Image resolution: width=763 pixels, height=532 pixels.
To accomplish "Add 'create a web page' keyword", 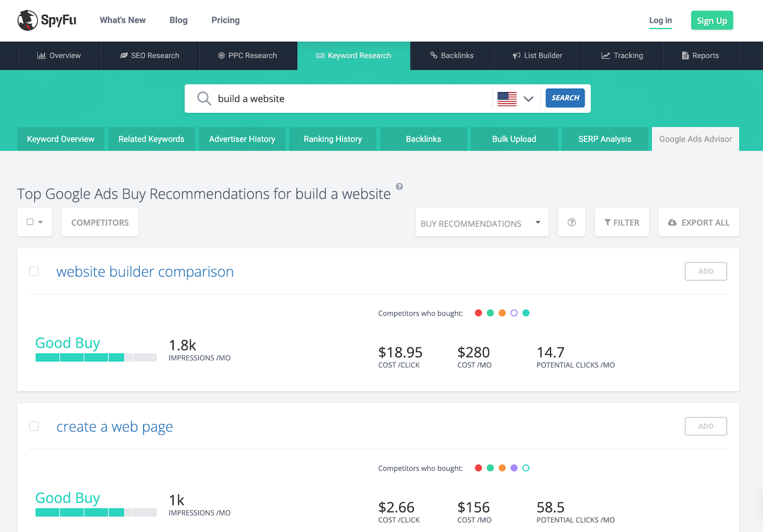I will coord(706,426).
